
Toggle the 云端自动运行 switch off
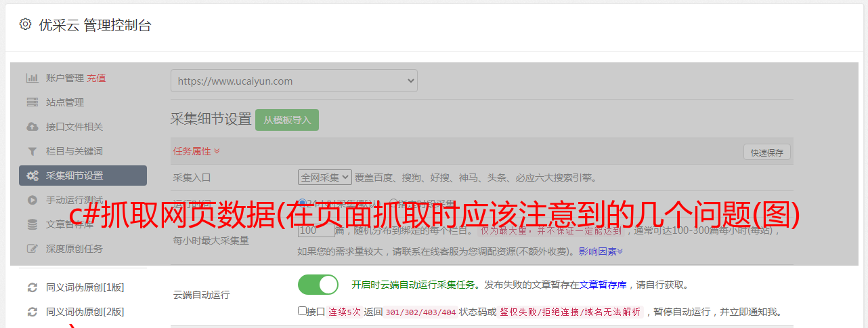pyautogui.click(x=318, y=285)
